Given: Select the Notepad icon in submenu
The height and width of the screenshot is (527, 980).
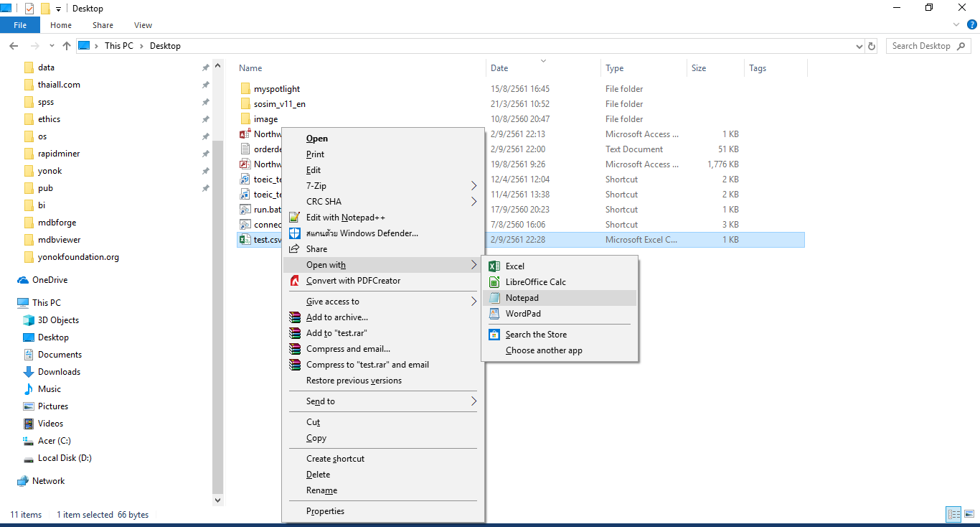Looking at the screenshot, I should click(x=494, y=298).
